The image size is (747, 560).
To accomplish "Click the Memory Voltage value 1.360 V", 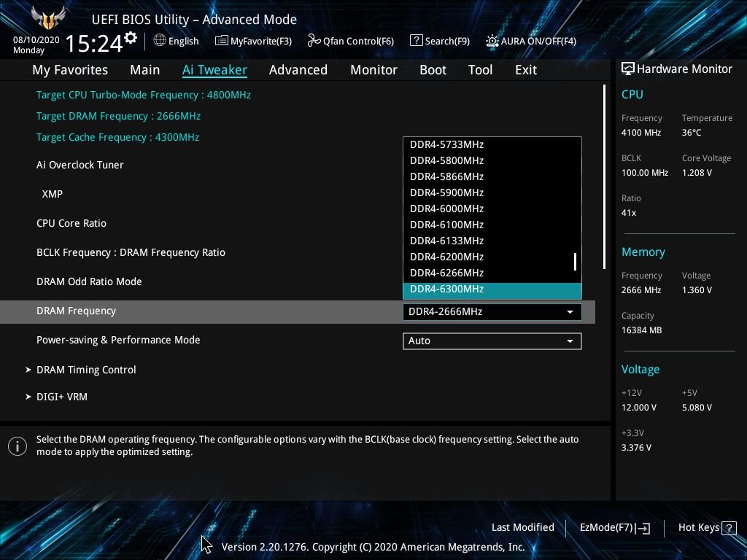I will (x=697, y=290).
